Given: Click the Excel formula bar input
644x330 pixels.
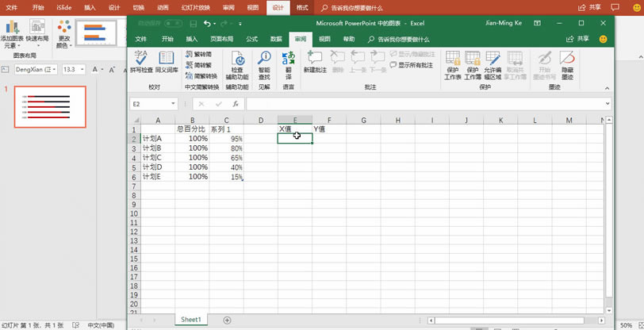Looking at the screenshot, I should coord(425,104).
